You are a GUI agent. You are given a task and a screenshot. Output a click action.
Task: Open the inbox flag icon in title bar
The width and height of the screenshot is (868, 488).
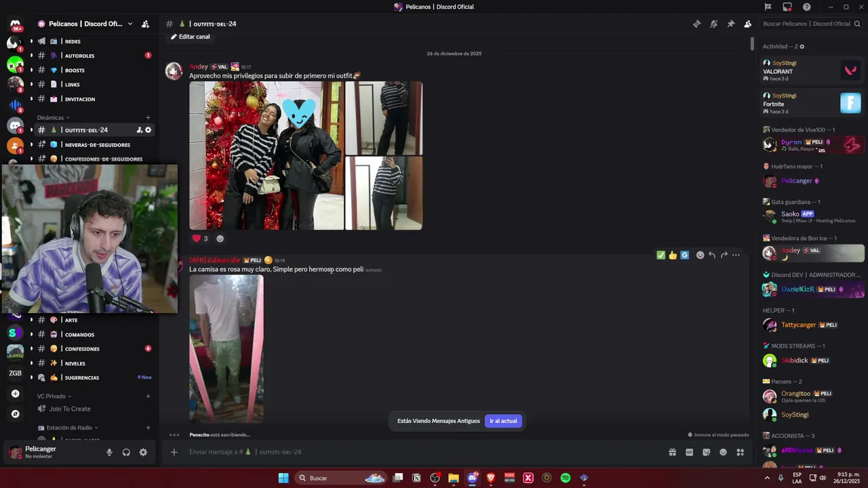(x=768, y=7)
